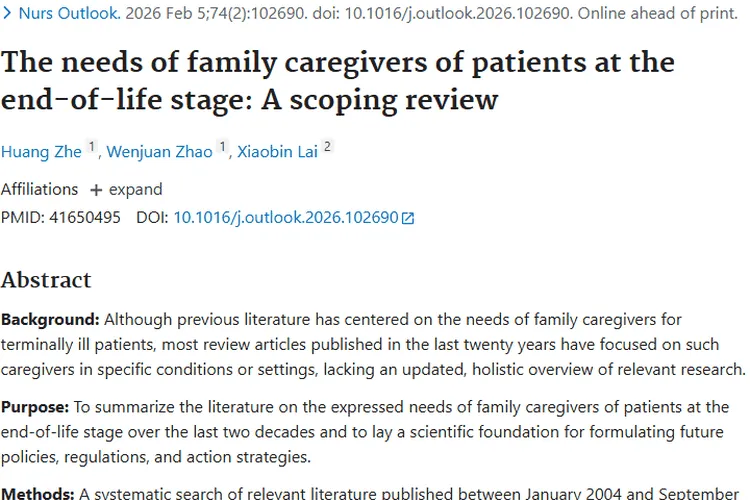Click the Abstract section heading
This screenshot has width=750, height=500.
point(46,280)
